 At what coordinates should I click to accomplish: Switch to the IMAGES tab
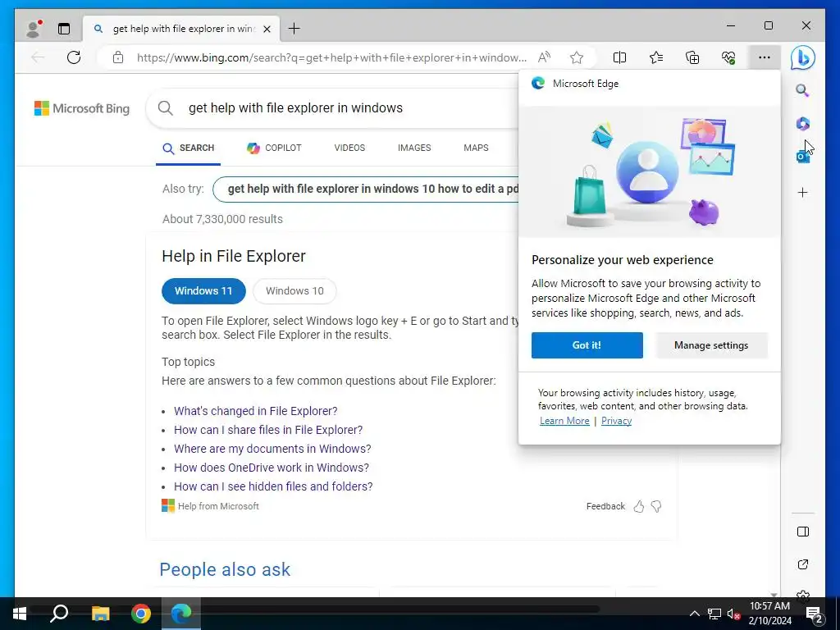point(414,148)
